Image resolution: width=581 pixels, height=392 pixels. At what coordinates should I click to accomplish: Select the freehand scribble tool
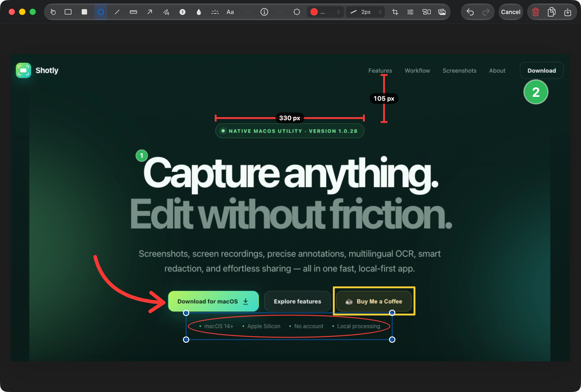(x=166, y=12)
